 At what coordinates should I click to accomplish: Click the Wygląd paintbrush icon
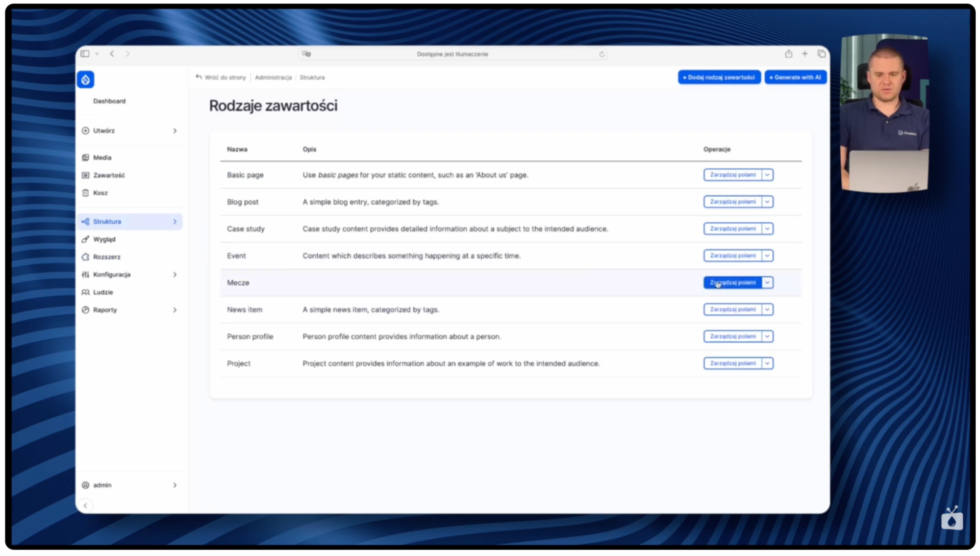click(86, 239)
